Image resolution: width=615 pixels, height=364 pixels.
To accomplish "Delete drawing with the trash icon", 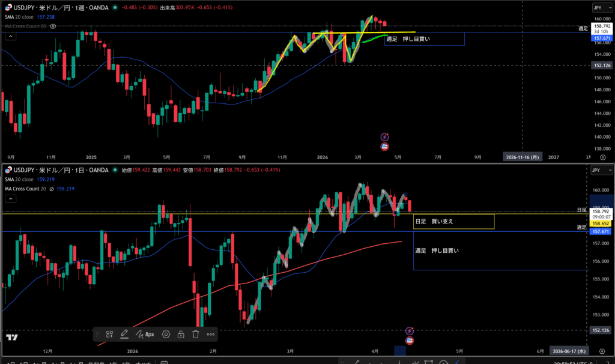I will [x=195, y=334].
